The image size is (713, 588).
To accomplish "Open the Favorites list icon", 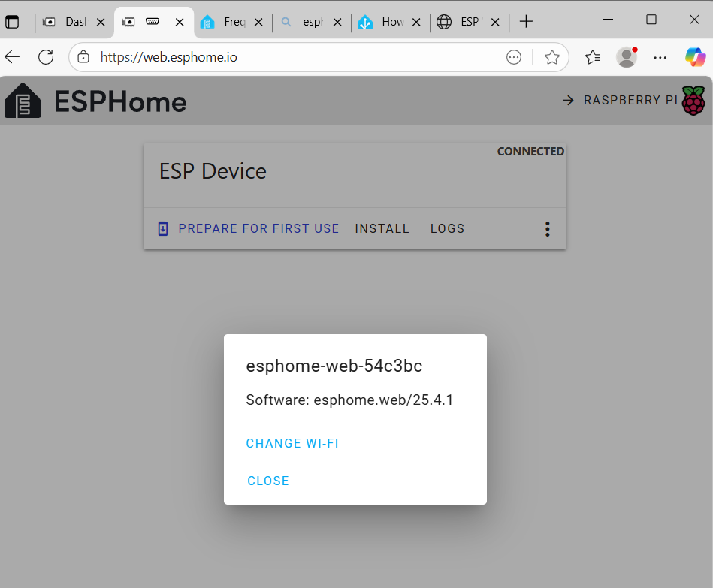I will coord(593,57).
